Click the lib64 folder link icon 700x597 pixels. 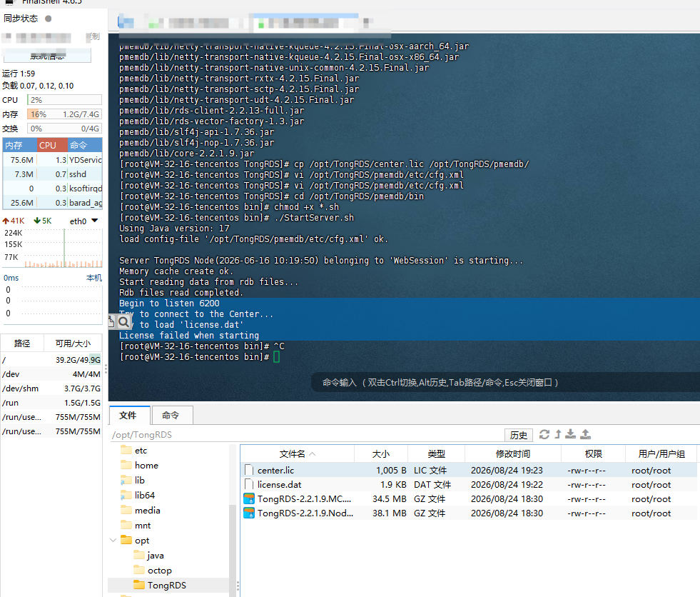[x=126, y=495]
